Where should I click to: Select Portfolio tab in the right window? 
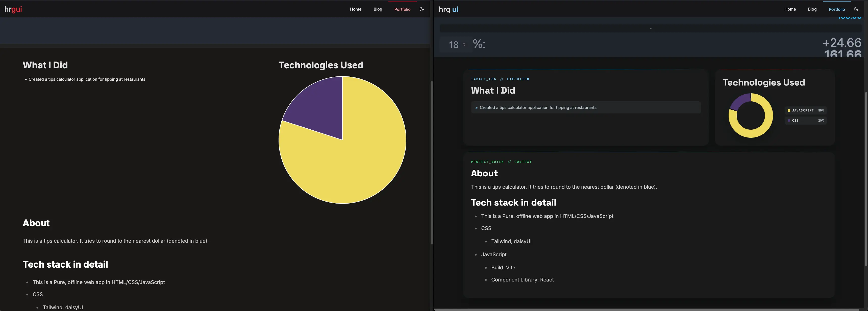[x=837, y=9]
